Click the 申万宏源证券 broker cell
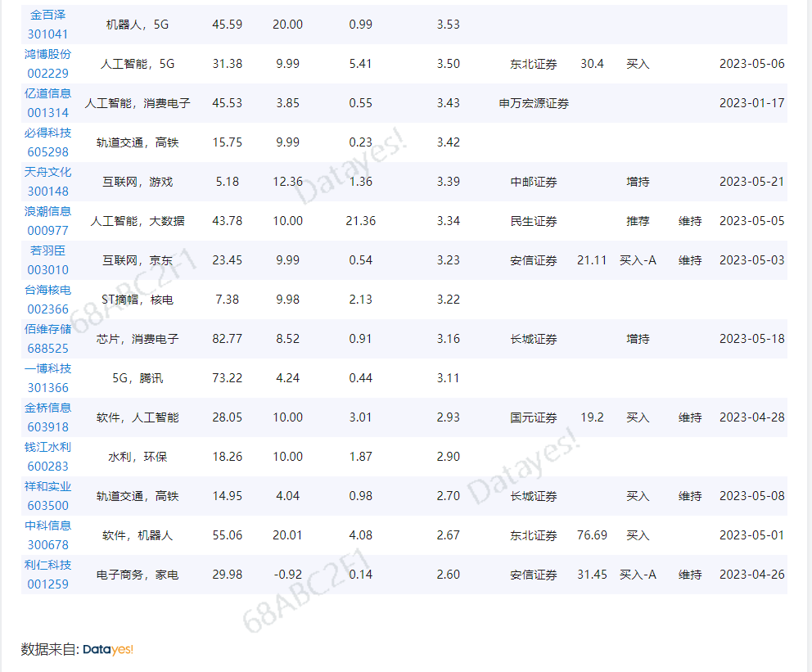This screenshot has height=672, width=812. click(x=534, y=104)
